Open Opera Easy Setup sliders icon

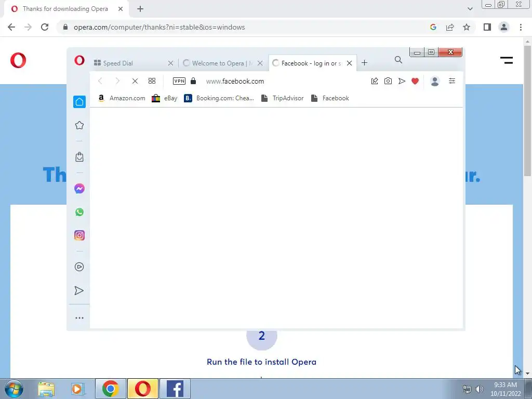click(452, 81)
